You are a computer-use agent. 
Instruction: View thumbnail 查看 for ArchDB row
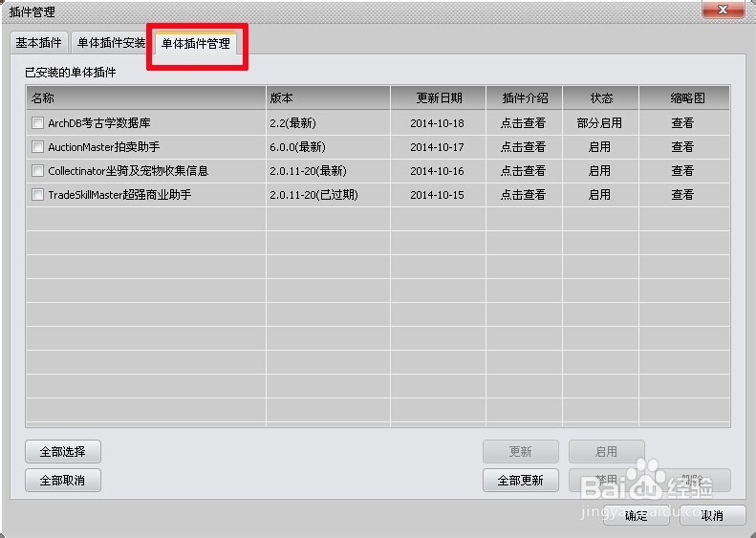pos(682,123)
